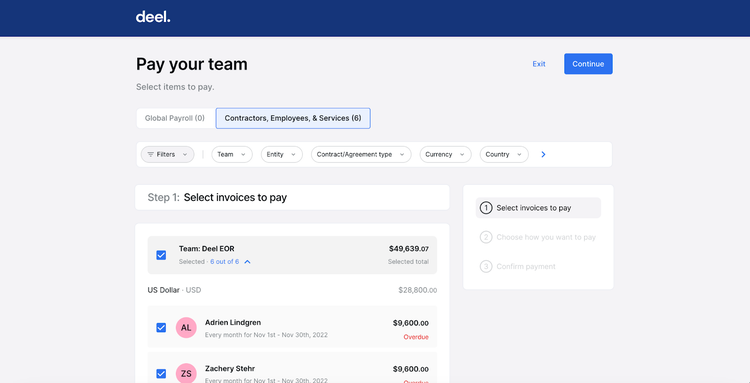Viewport: 750px width, 383px height.
Task: Click the Exit link
Action: (x=539, y=64)
